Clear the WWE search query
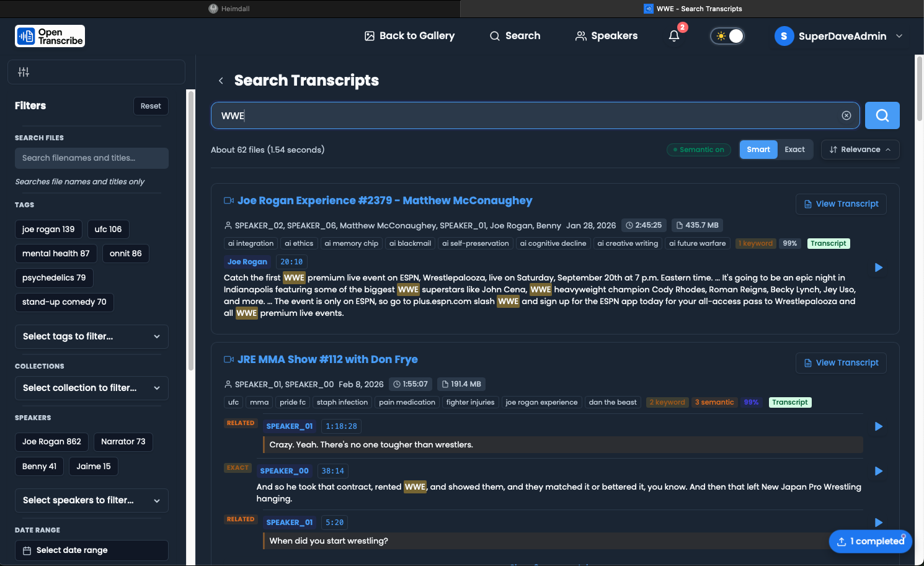Image resolution: width=924 pixels, height=566 pixels. (x=846, y=115)
